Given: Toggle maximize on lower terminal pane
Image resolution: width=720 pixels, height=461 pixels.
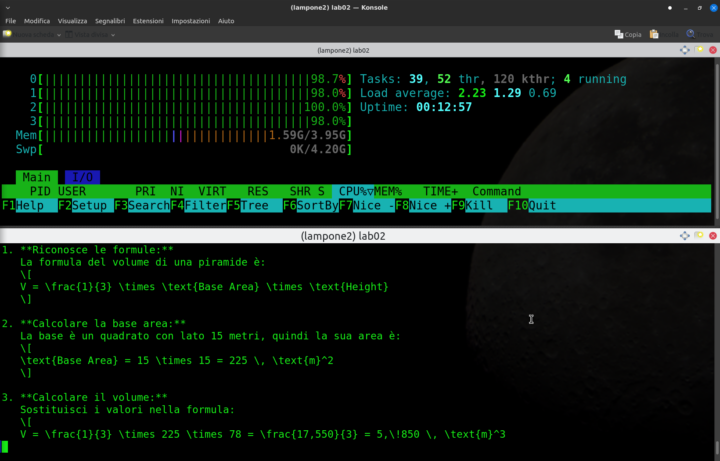Looking at the screenshot, I should [x=700, y=236].
